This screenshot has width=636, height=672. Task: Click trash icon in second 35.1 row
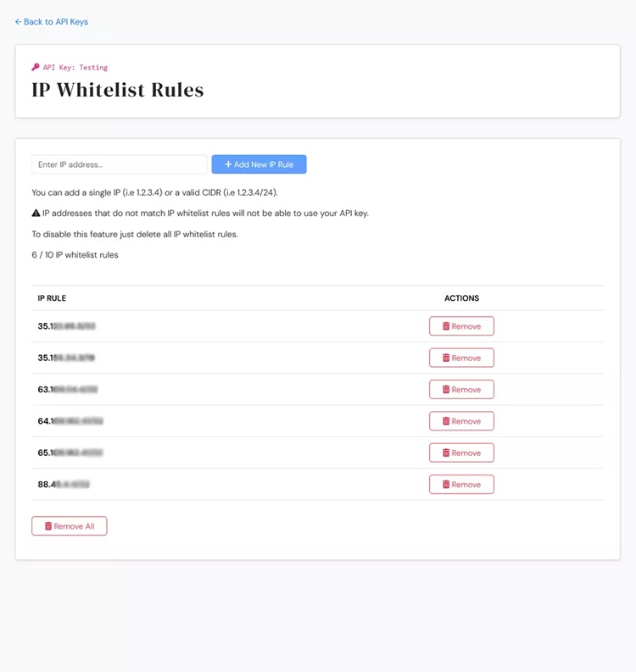point(446,358)
